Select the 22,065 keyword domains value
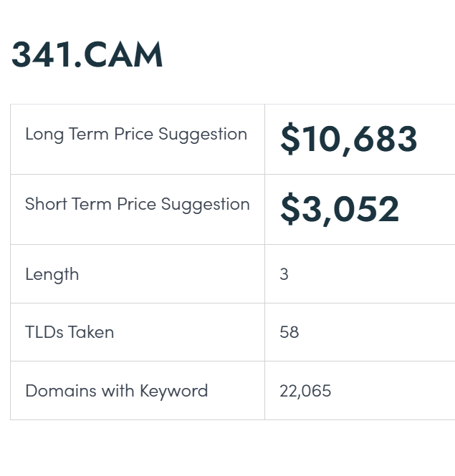455x476 pixels. [x=305, y=391]
